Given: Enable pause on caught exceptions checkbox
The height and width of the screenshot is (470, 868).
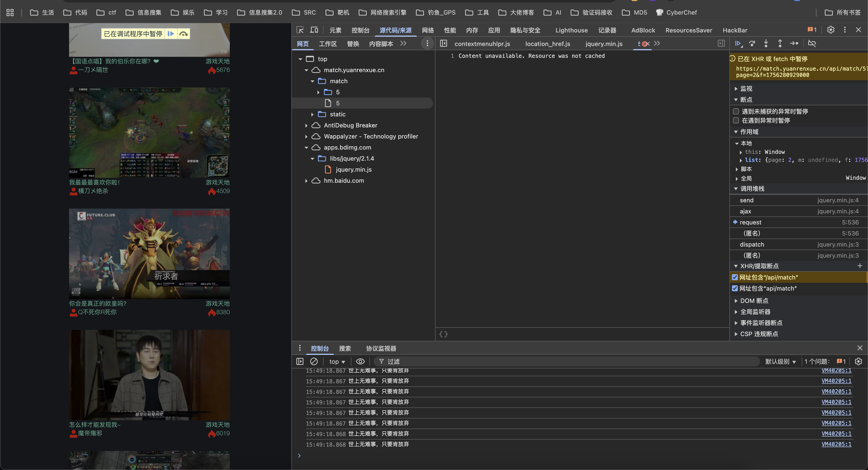Looking at the screenshot, I should pos(736,120).
